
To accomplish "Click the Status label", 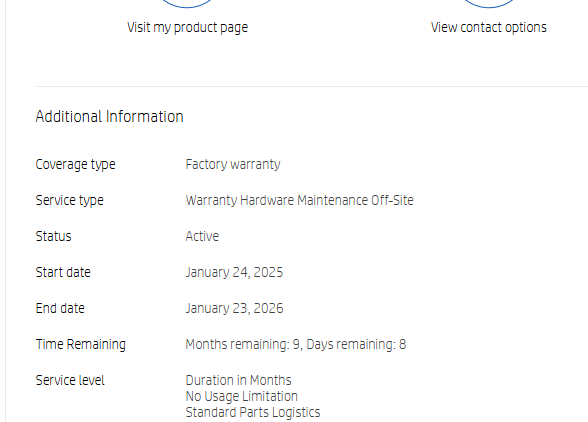I will (53, 236).
